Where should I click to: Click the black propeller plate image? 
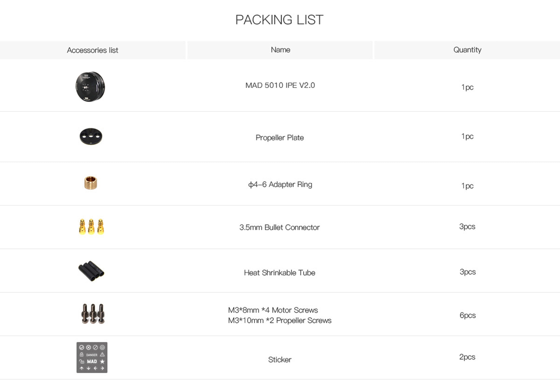click(x=91, y=136)
